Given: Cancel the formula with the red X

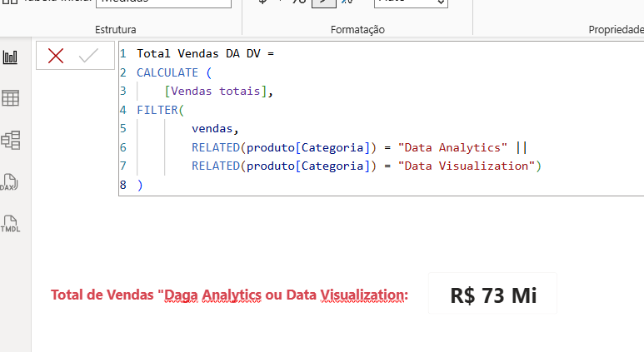Looking at the screenshot, I should click(56, 56).
